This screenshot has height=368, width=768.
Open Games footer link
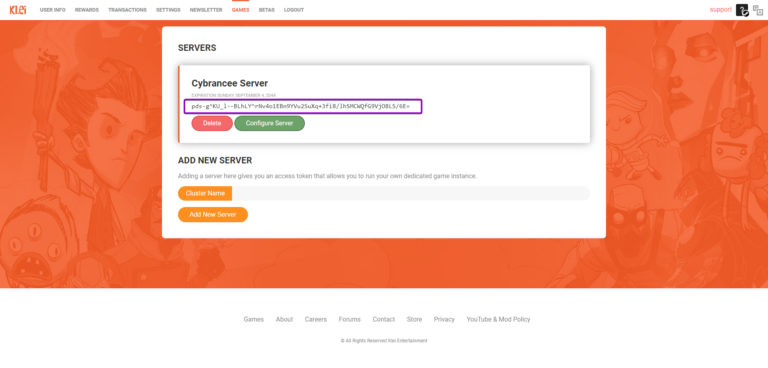(254, 319)
